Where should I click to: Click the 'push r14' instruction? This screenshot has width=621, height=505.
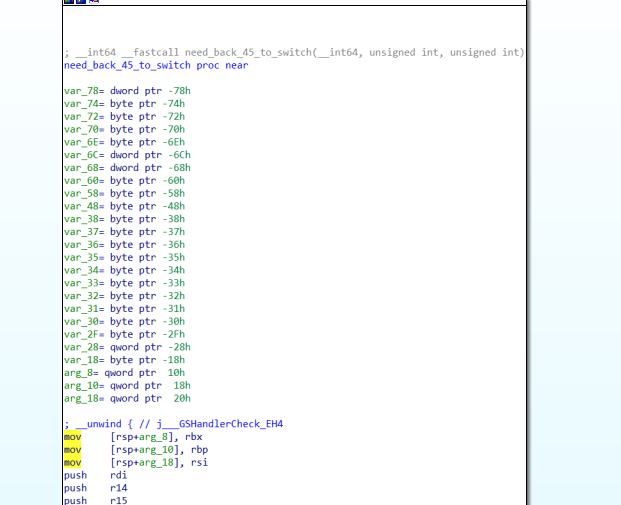click(x=95, y=488)
